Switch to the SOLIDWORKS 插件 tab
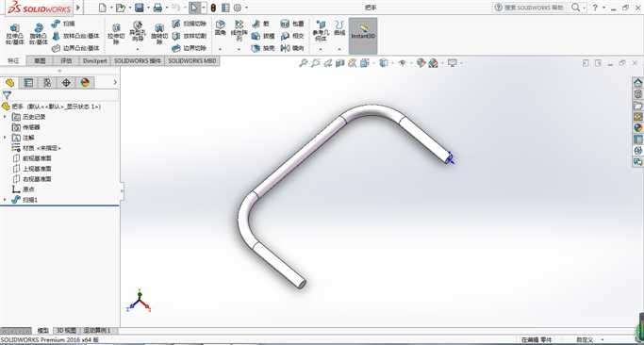 pyautogui.click(x=138, y=60)
